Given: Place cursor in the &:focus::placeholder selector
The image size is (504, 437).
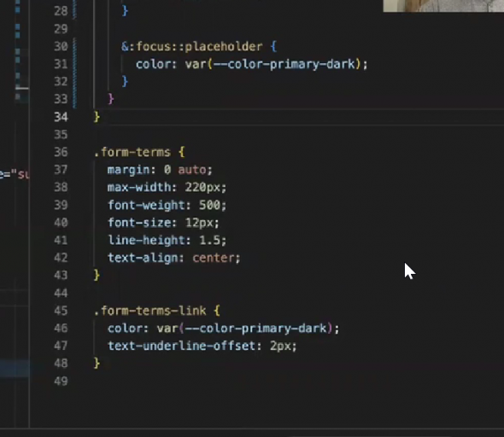Looking at the screenshot, I should pos(192,47).
